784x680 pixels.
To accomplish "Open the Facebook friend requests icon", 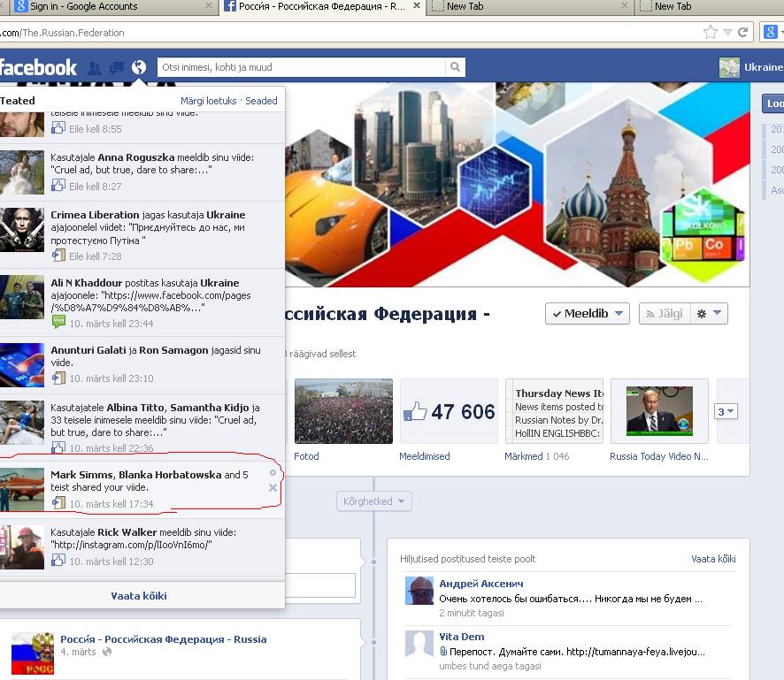I will (x=94, y=67).
